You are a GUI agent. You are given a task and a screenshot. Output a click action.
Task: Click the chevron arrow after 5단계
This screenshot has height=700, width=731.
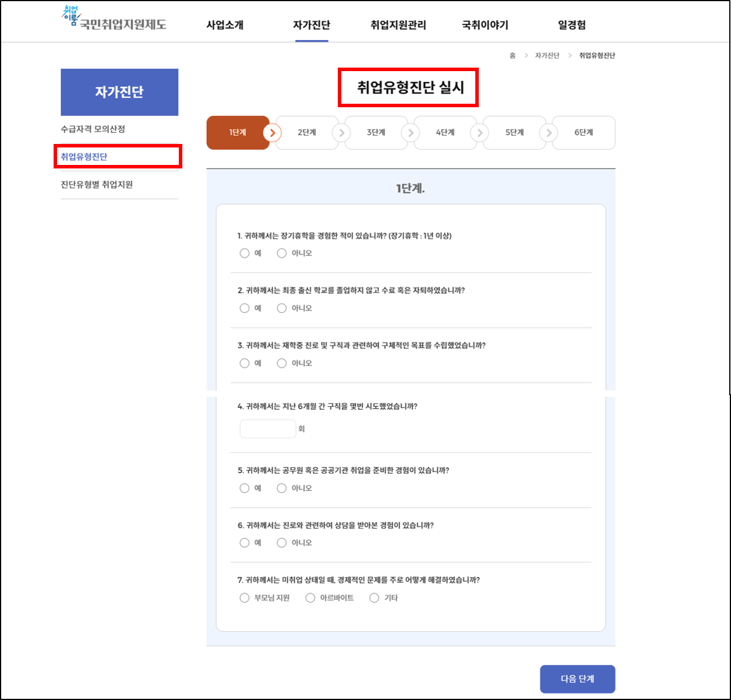548,132
